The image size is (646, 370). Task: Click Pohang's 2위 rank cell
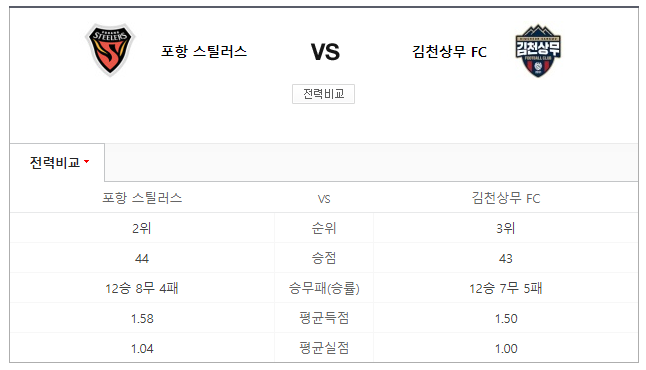[142, 228]
